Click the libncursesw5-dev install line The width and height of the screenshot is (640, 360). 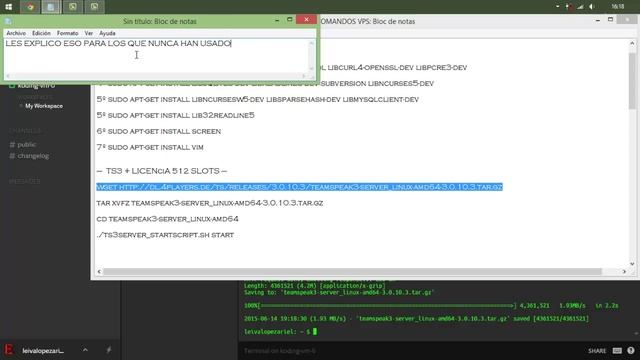point(258,100)
